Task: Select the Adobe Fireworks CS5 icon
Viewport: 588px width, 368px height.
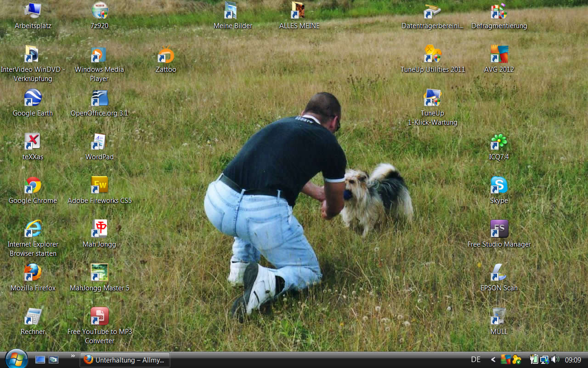Action: [100, 185]
